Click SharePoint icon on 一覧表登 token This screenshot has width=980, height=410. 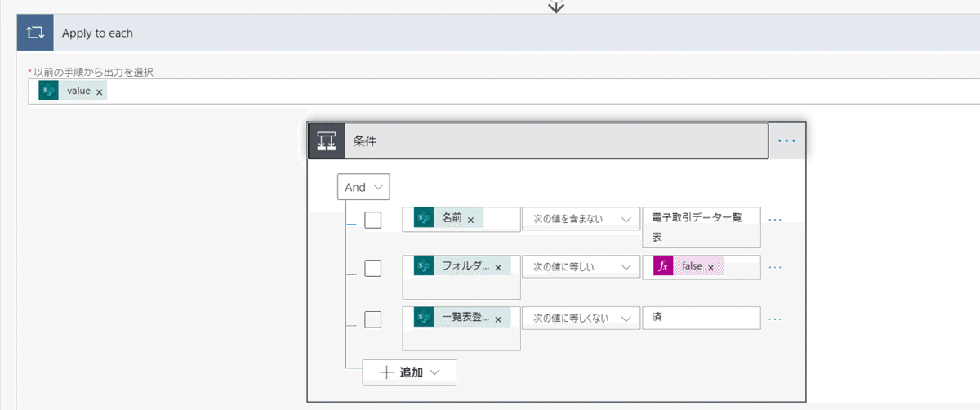coord(423,317)
